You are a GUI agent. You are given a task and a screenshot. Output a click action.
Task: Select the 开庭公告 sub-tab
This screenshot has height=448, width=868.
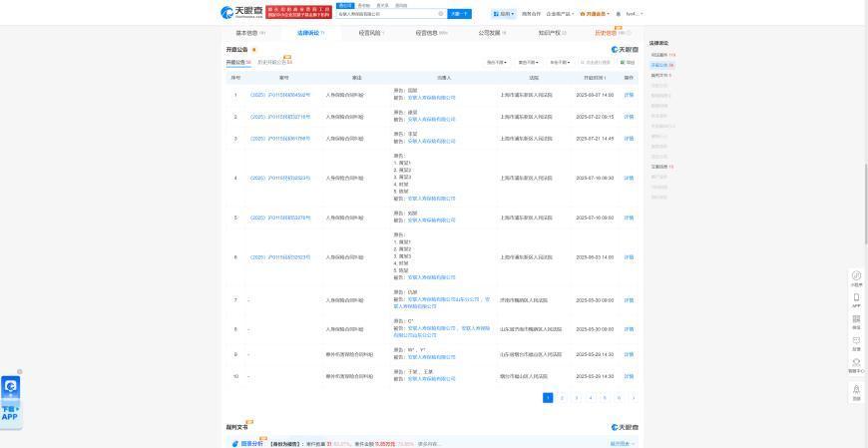coord(238,63)
